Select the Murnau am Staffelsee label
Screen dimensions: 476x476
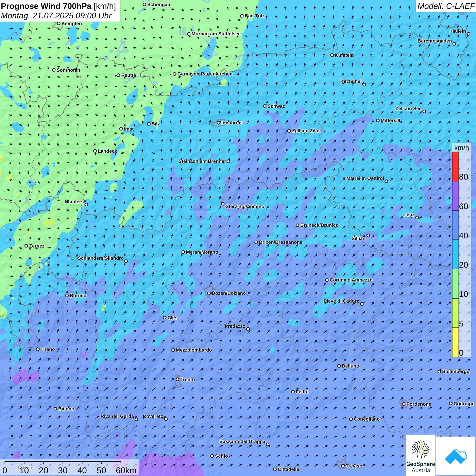216,34
